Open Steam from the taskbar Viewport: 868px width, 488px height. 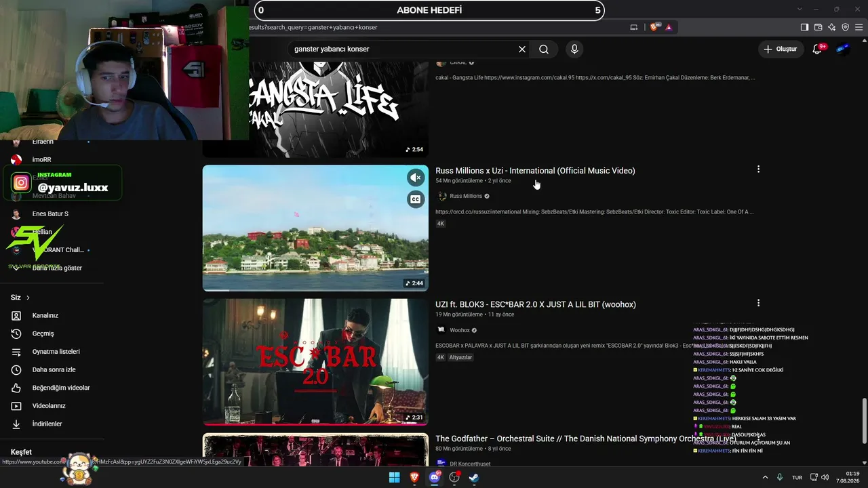(474, 477)
